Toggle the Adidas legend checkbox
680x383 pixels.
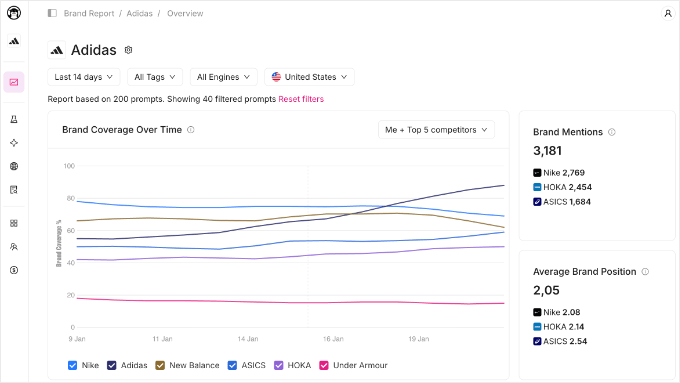point(111,365)
